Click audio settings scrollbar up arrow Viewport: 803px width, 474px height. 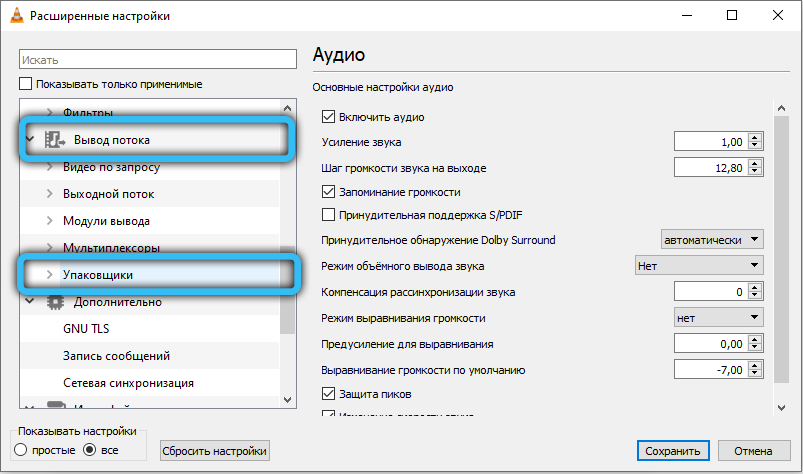pyautogui.click(x=781, y=108)
